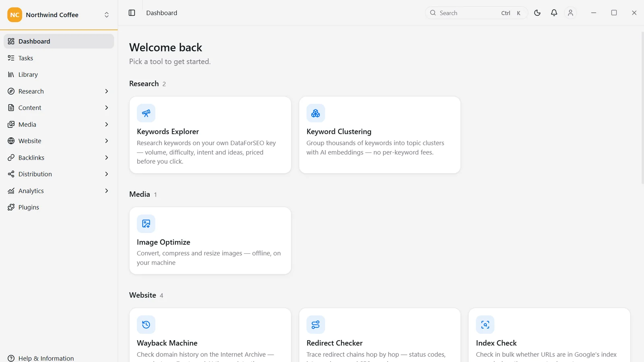The image size is (644, 362).
Task: Expand the Research sidebar section
Action: (59, 91)
